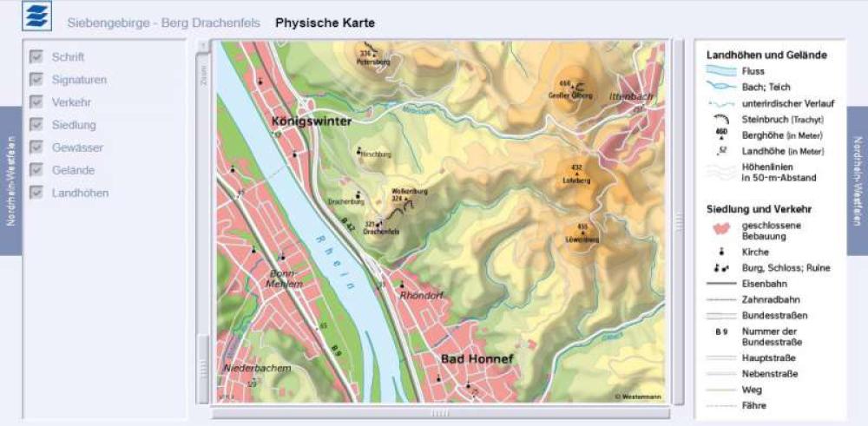Click the Lohrberg 432 peak label

click(577, 174)
